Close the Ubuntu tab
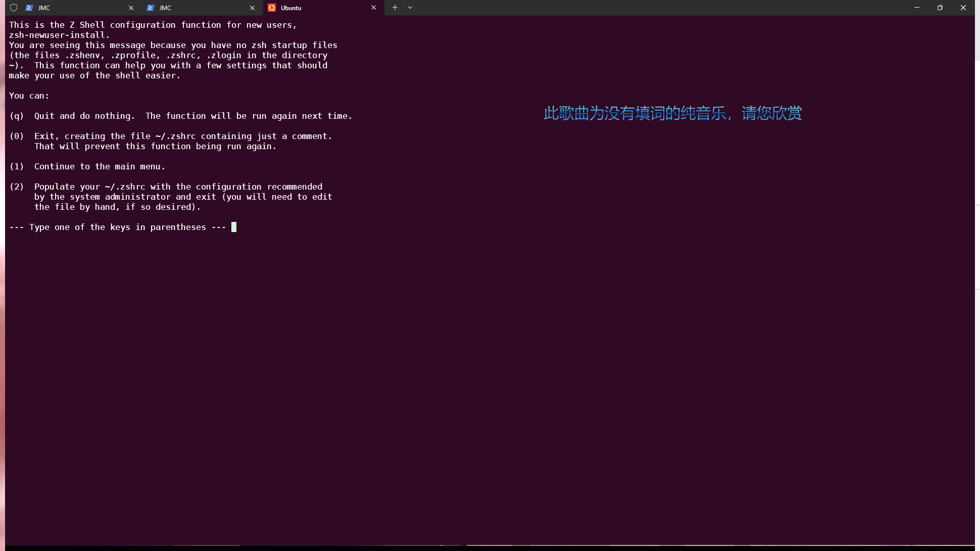This screenshot has width=980, height=551. pos(374,8)
